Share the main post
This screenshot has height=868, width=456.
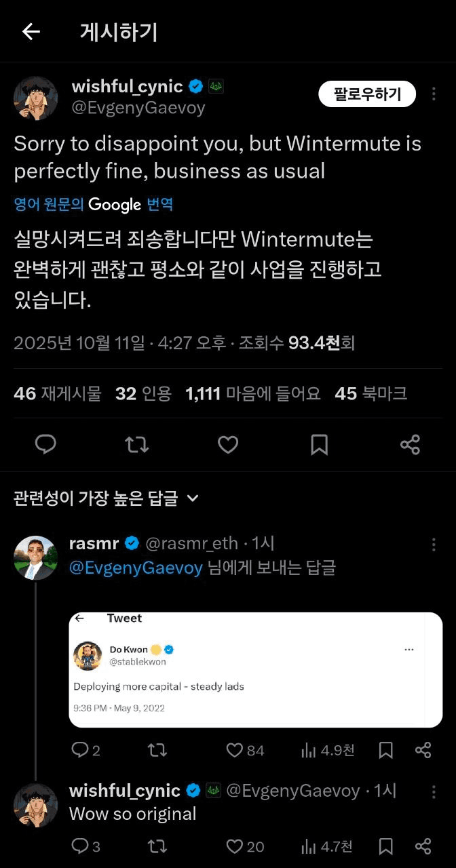click(x=410, y=445)
